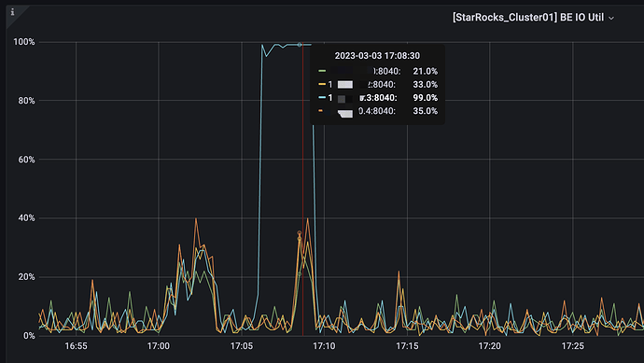Click the 60% y-axis label
This screenshot has height=363, width=644.
26,160
